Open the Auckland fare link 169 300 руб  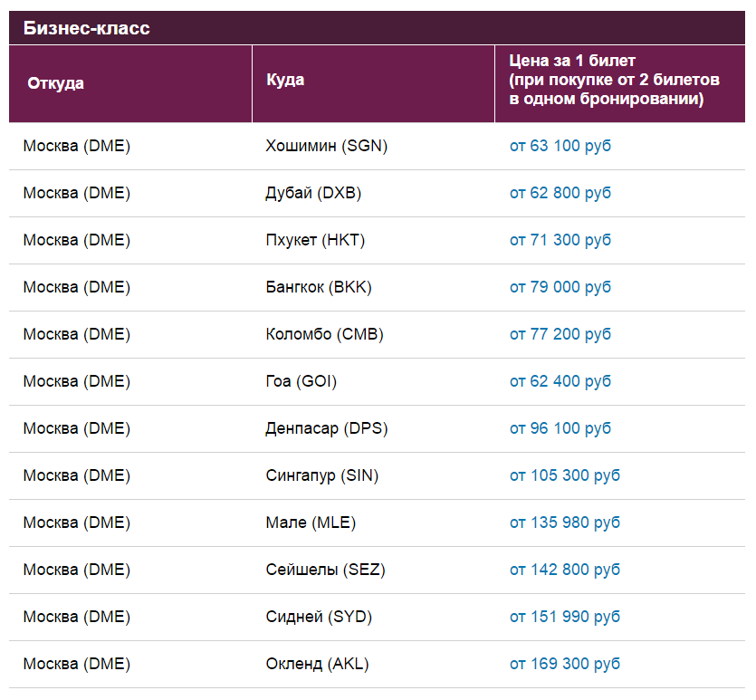click(564, 664)
